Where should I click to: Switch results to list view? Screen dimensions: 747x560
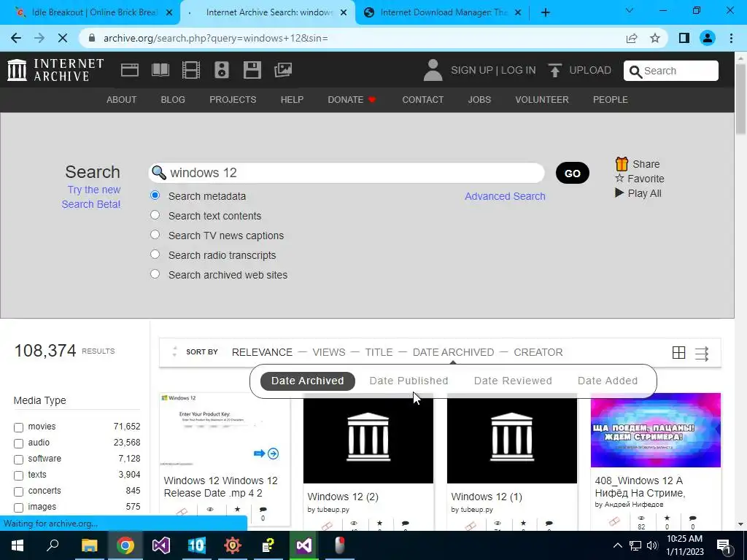[702, 354]
